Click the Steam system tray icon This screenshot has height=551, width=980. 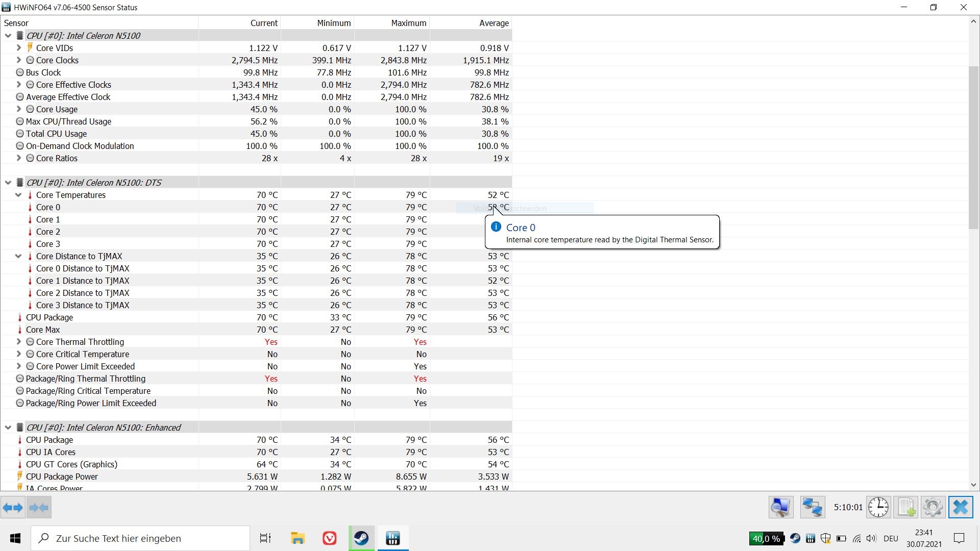pos(795,538)
